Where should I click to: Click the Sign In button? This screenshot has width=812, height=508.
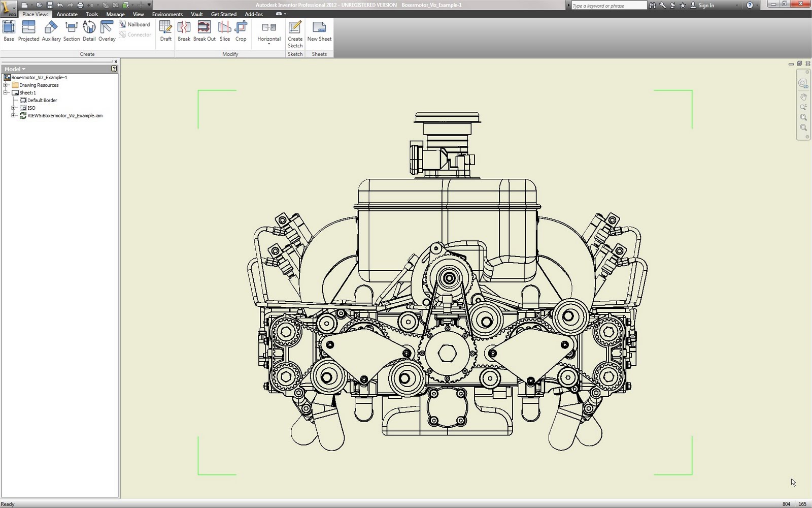click(704, 5)
